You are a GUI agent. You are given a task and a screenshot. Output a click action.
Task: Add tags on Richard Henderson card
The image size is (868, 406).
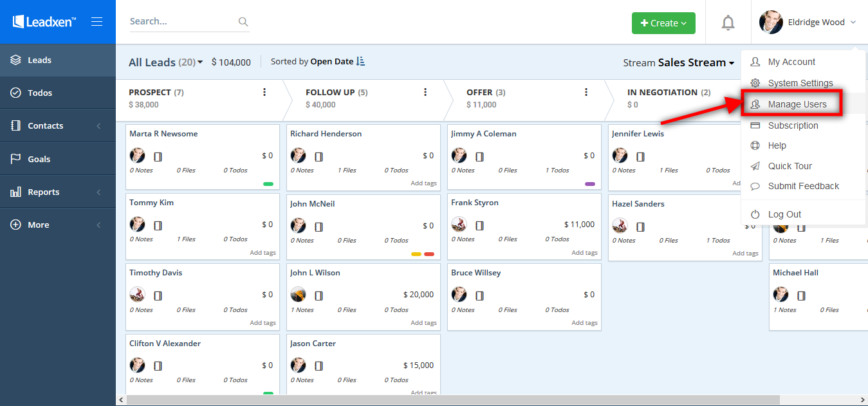click(x=424, y=183)
